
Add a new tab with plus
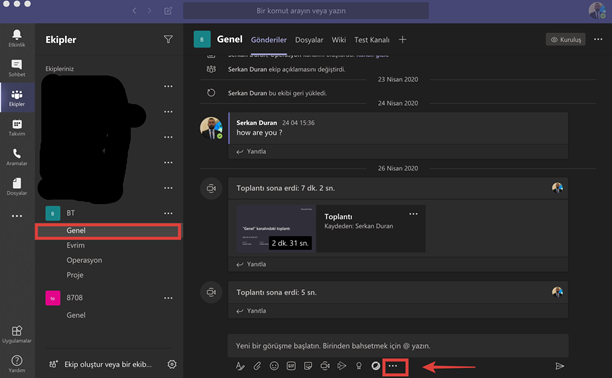coord(402,39)
